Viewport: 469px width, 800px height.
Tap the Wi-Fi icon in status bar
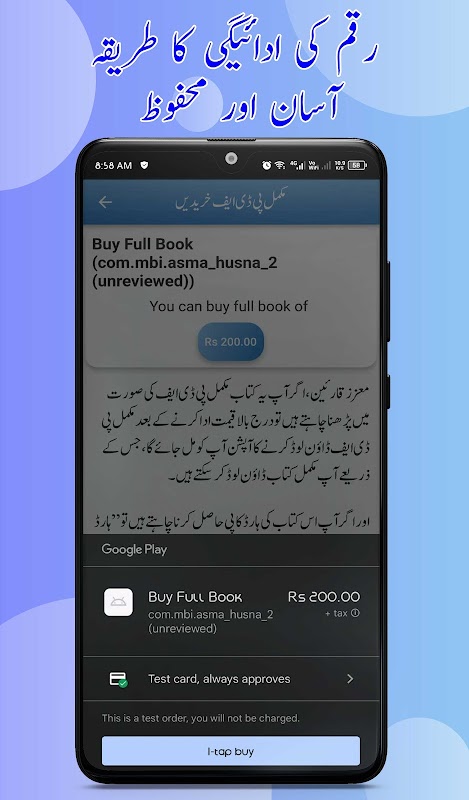pyautogui.click(x=280, y=165)
